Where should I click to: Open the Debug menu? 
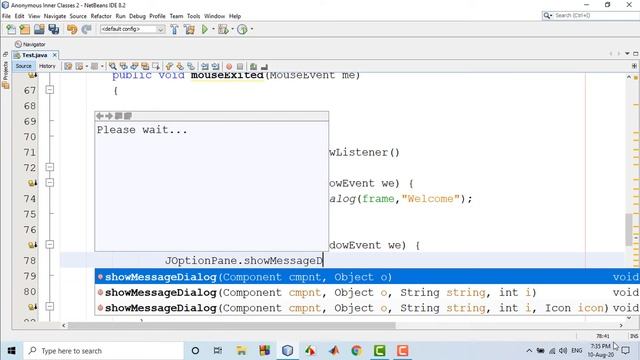click(x=137, y=16)
